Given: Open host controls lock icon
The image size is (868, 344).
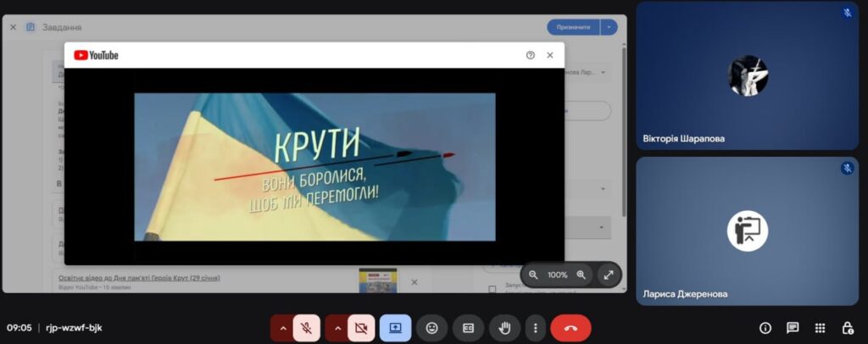Looking at the screenshot, I should [847, 328].
